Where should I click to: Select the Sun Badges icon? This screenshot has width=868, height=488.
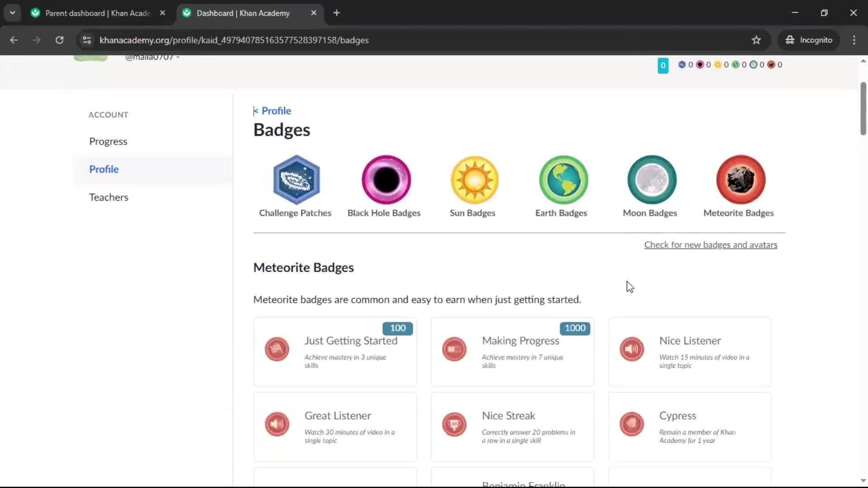(x=475, y=180)
